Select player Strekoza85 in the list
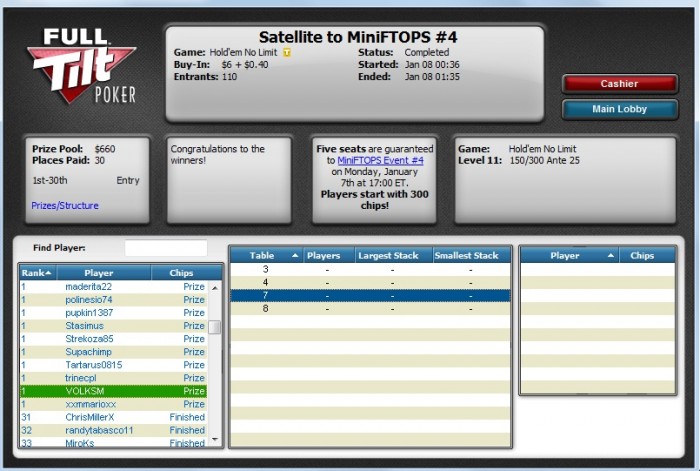This screenshot has height=471, width=700. pyautogui.click(x=113, y=339)
